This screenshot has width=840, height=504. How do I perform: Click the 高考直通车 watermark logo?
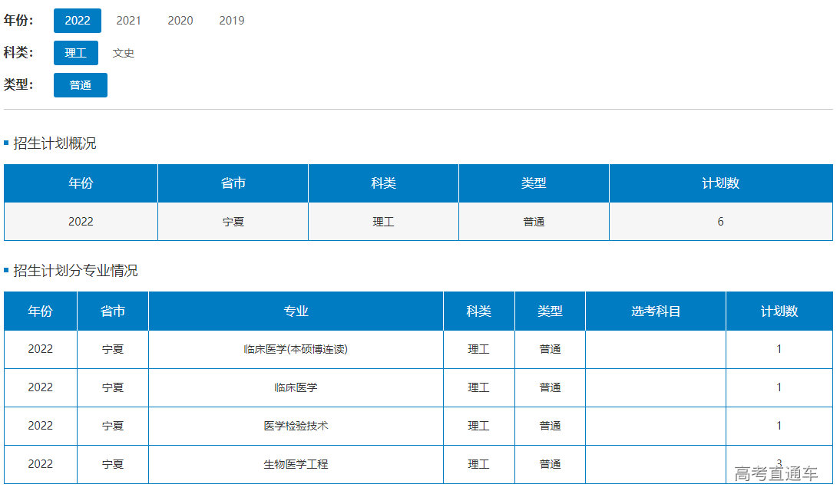tap(776, 474)
